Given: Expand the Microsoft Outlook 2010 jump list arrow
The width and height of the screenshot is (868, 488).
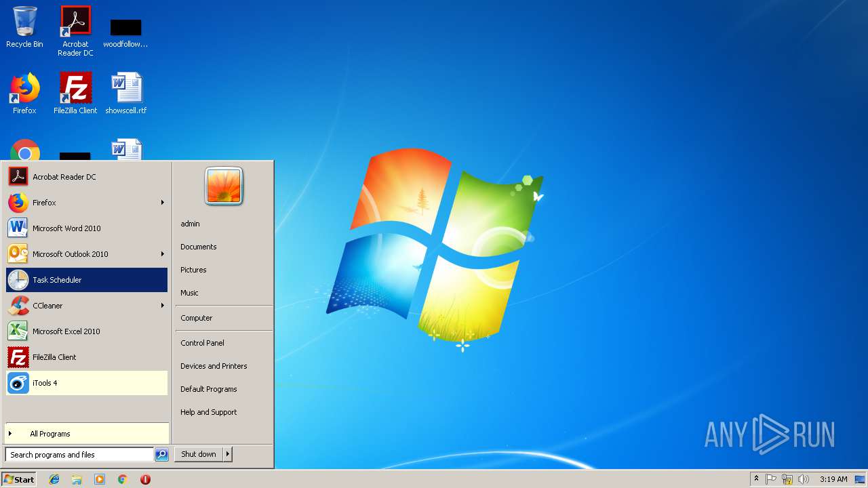Looking at the screenshot, I should [163, 254].
